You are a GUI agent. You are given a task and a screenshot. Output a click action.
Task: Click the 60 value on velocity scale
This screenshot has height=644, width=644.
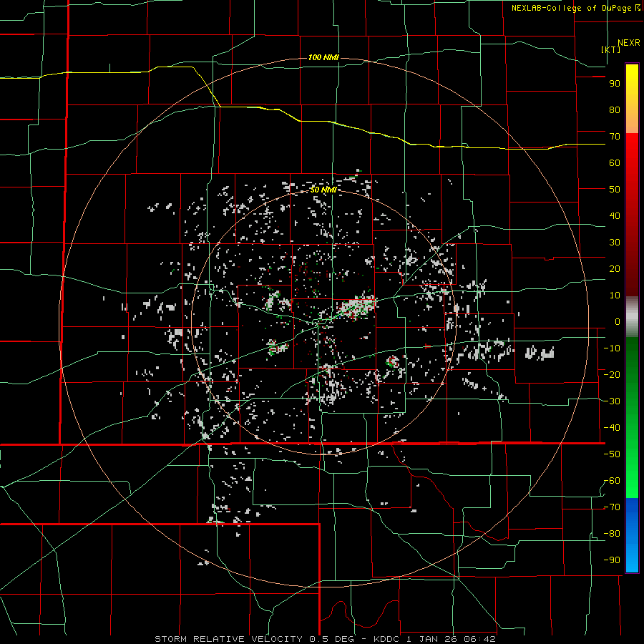pos(615,163)
